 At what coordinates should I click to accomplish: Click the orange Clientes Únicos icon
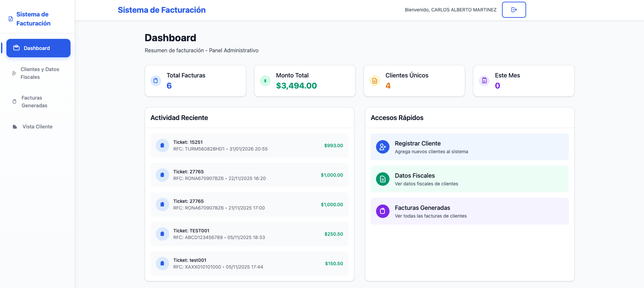tap(374, 81)
